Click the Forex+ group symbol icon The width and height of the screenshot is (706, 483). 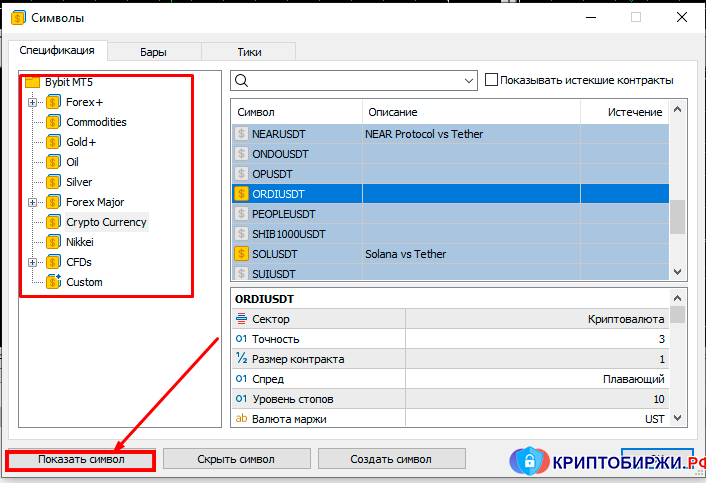coord(53,102)
